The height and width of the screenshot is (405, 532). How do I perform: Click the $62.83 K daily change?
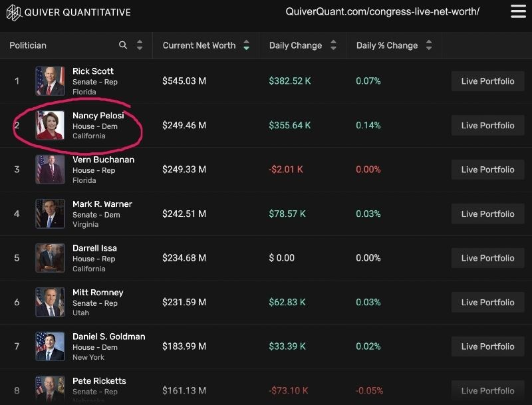coord(287,303)
